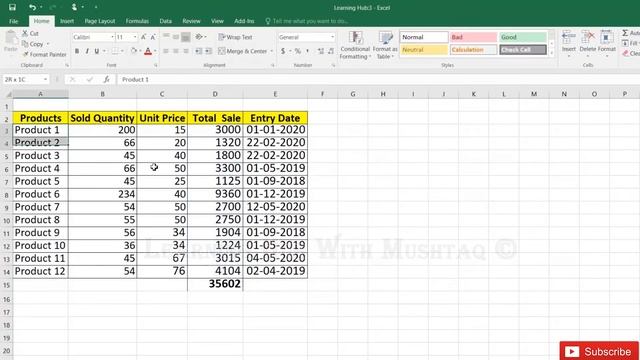Increase the cell indent
Screen dimensions: 640x360
pyautogui.click(x=208, y=51)
